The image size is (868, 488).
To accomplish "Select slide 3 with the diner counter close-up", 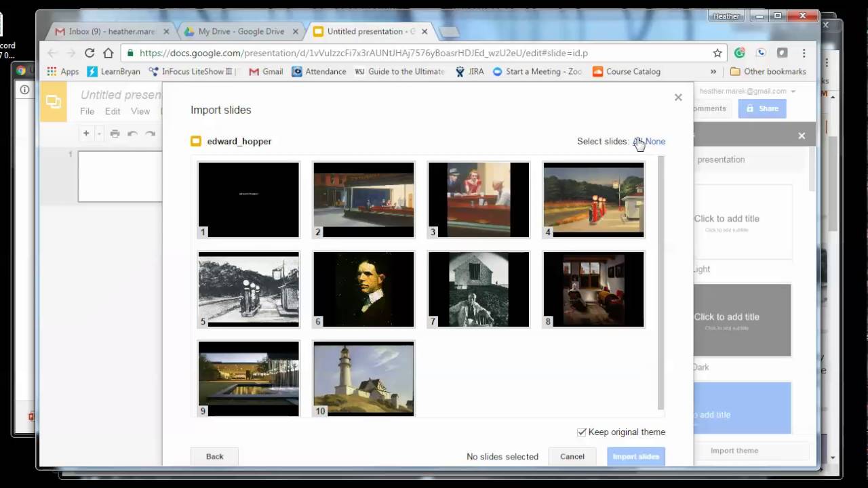I will click(x=479, y=200).
